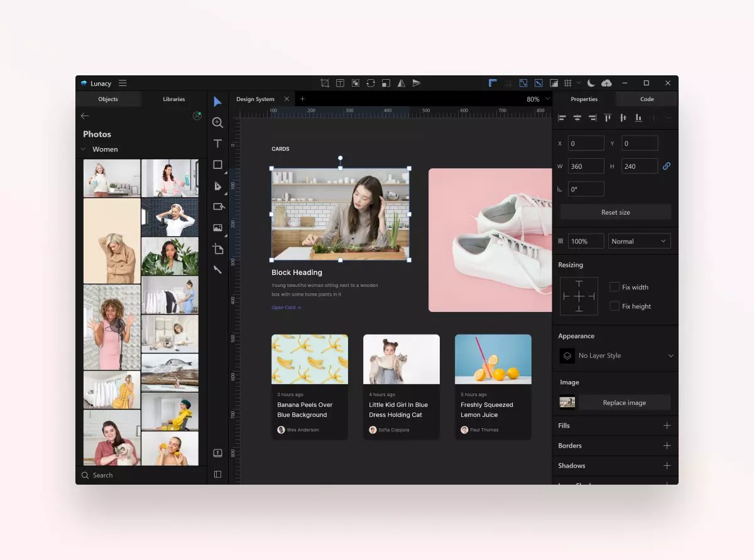The width and height of the screenshot is (754, 560).
Task: Open the grid options dropdown arrow
Action: click(579, 83)
